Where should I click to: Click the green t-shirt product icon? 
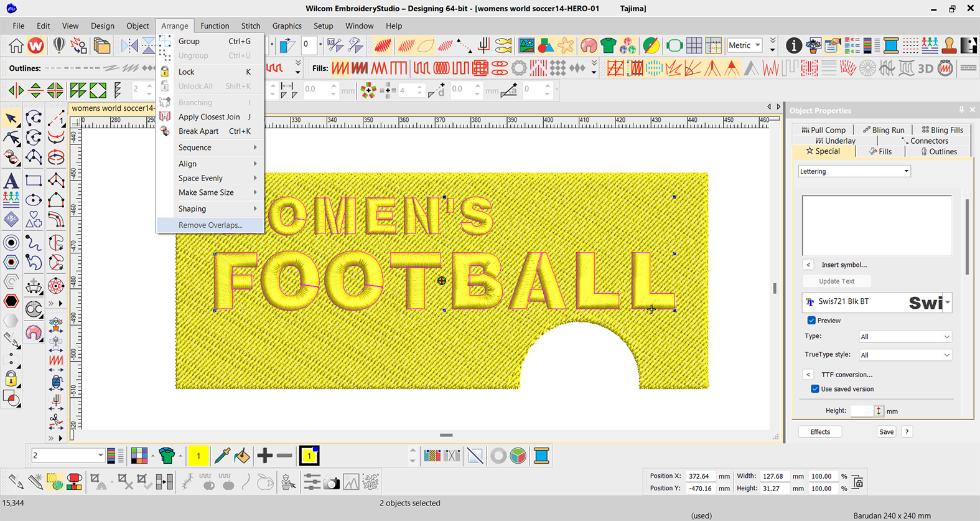(609, 45)
